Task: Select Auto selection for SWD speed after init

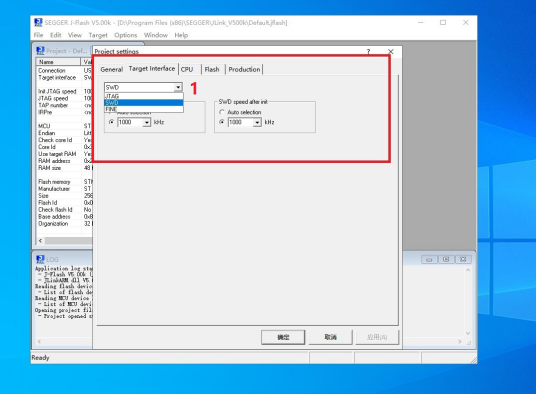Action: [222, 112]
